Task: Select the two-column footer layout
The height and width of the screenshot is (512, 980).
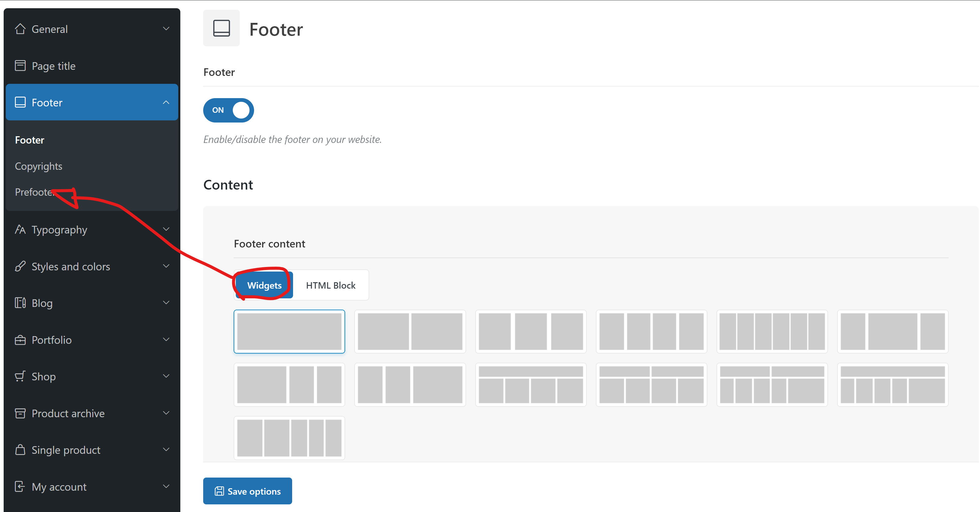Action: (410, 332)
